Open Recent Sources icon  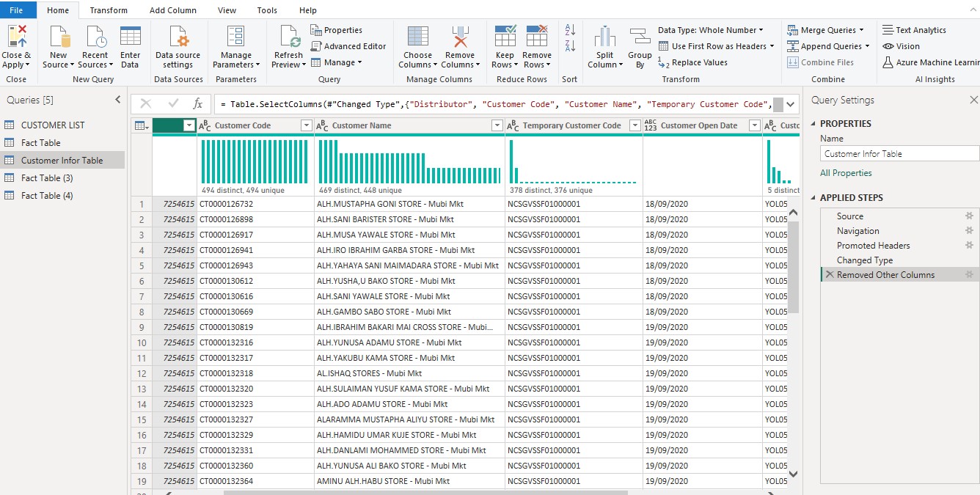click(x=95, y=36)
